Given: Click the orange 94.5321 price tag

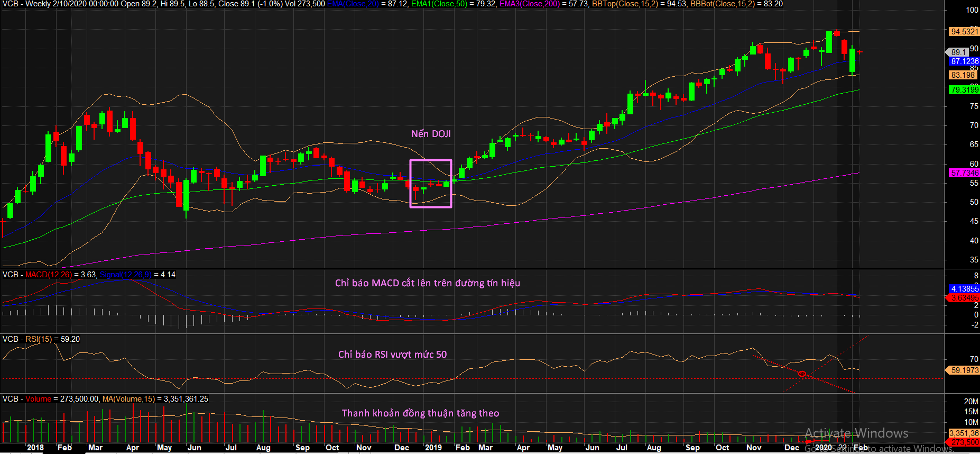Looking at the screenshot, I should 964,32.
